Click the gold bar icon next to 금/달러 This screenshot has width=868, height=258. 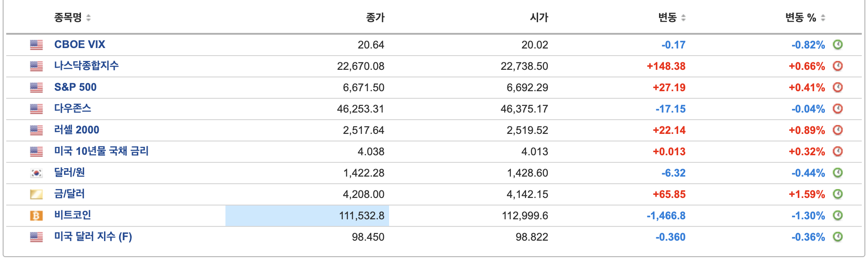[36, 194]
